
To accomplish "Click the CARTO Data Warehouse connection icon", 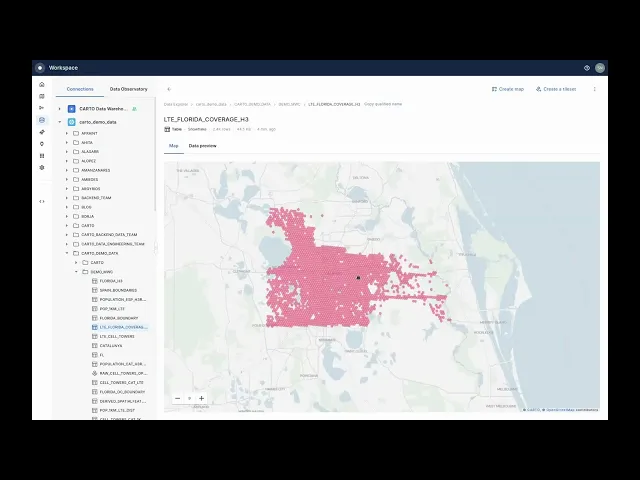I will pyautogui.click(x=71, y=109).
